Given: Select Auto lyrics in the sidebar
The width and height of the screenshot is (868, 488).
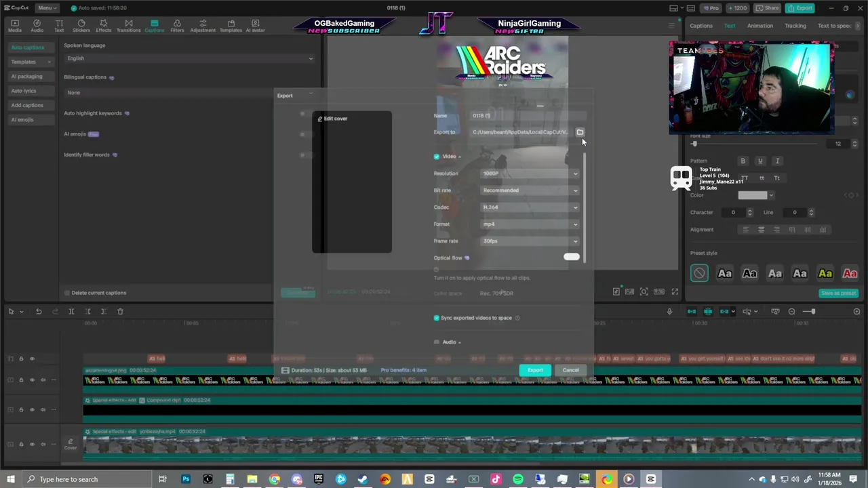Looking at the screenshot, I should tap(24, 91).
